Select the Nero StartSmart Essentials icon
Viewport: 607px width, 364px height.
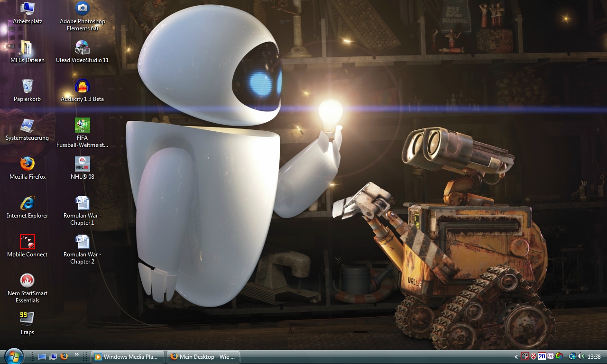coord(28,281)
